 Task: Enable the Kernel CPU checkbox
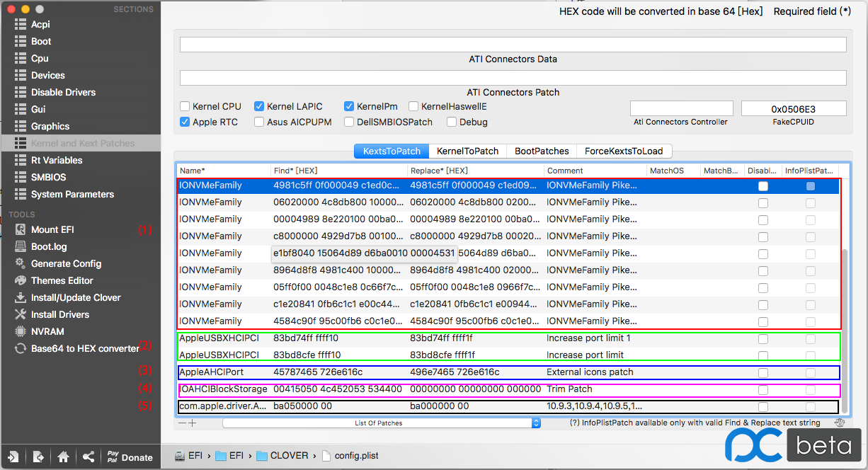(185, 106)
